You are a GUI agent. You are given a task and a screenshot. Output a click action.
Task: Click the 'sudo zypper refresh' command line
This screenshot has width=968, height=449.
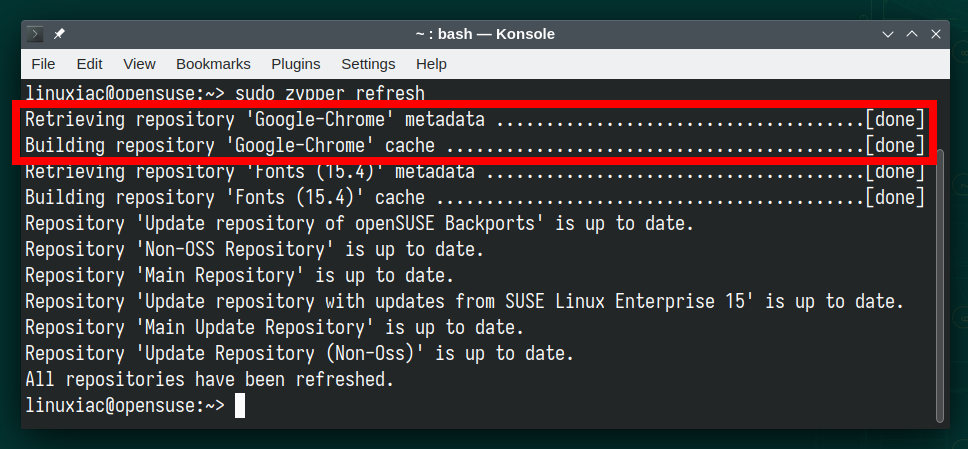coord(225,93)
